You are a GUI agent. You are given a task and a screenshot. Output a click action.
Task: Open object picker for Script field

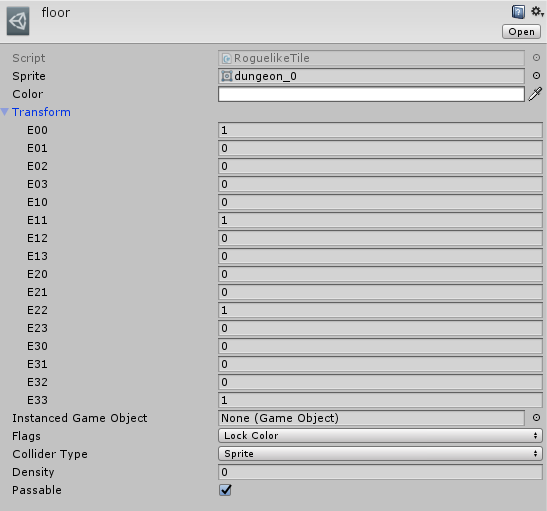pyautogui.click(x=536, y=58)
